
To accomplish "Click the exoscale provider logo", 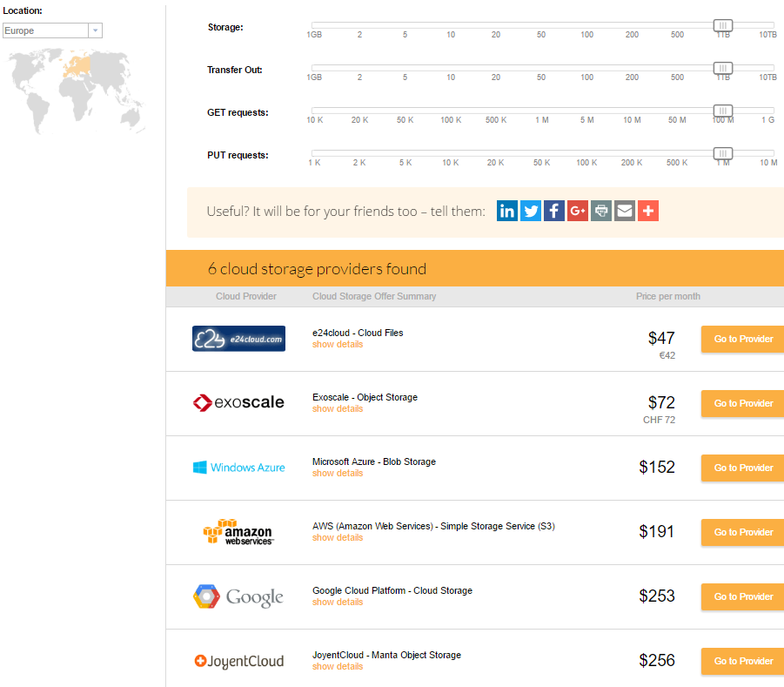I will click(x=238, y=402).
